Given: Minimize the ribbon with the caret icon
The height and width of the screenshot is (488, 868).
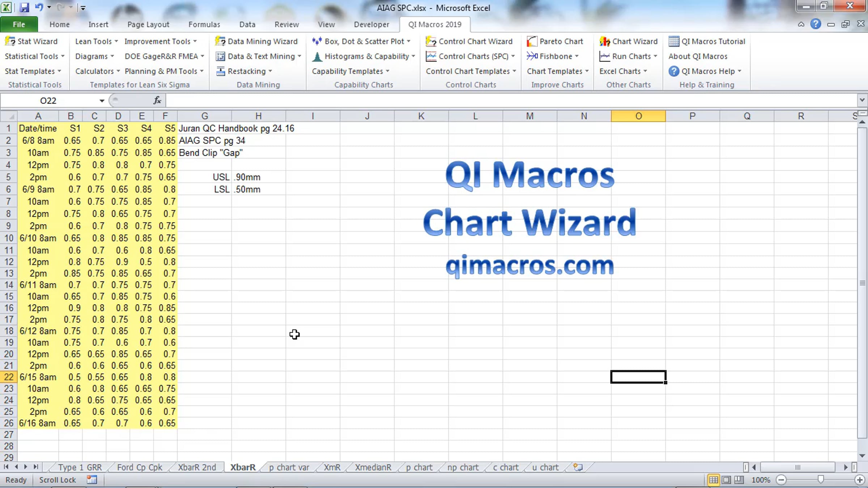Looking at the screenshot, I should (x=801, y=25).
